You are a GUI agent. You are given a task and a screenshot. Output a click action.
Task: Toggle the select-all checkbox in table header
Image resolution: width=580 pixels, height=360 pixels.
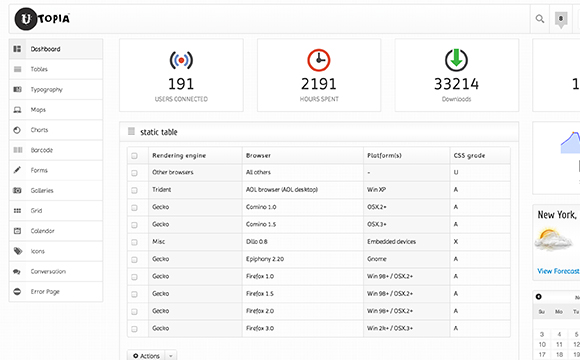coord(134,156)
